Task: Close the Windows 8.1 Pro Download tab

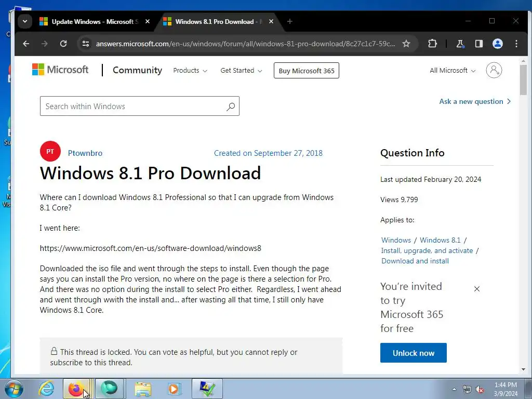Action: coord(271,21)
